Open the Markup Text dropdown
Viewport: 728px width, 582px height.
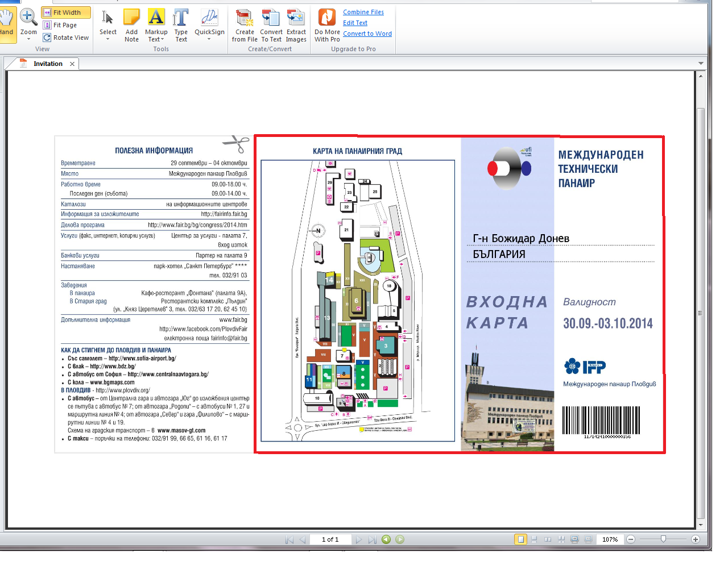pos(156,39)
